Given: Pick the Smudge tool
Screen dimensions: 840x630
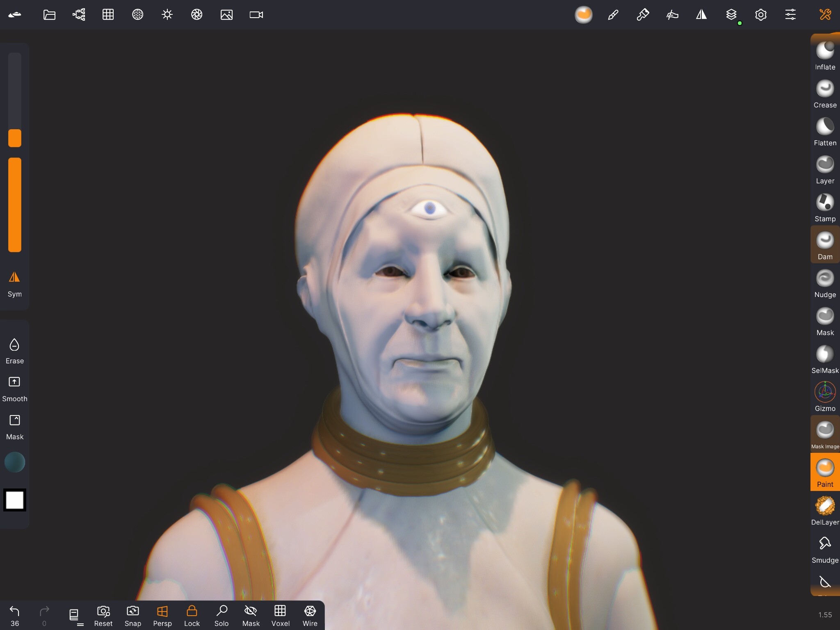Looking at the screenshot, I should [x=825, y=549].
